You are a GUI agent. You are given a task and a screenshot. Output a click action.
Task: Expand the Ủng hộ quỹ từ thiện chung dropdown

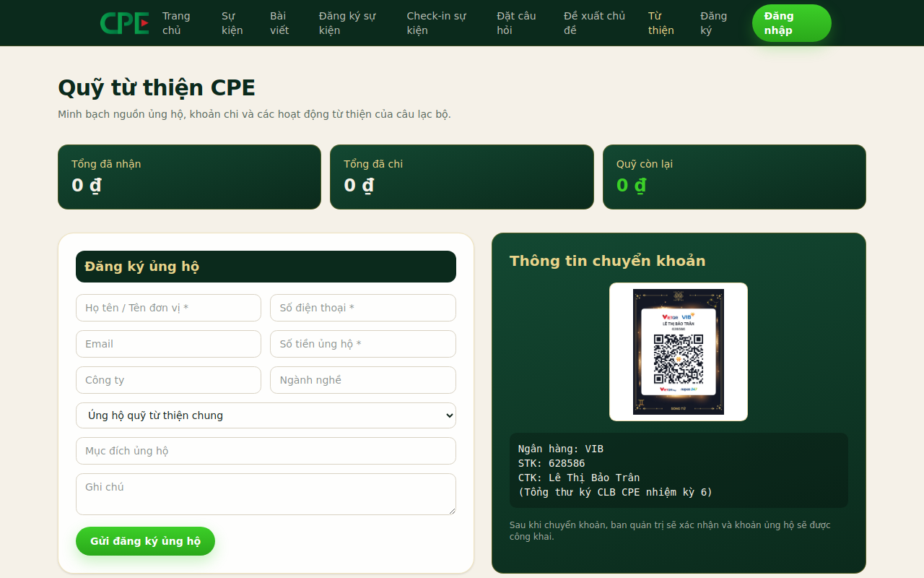pos(266,415)
